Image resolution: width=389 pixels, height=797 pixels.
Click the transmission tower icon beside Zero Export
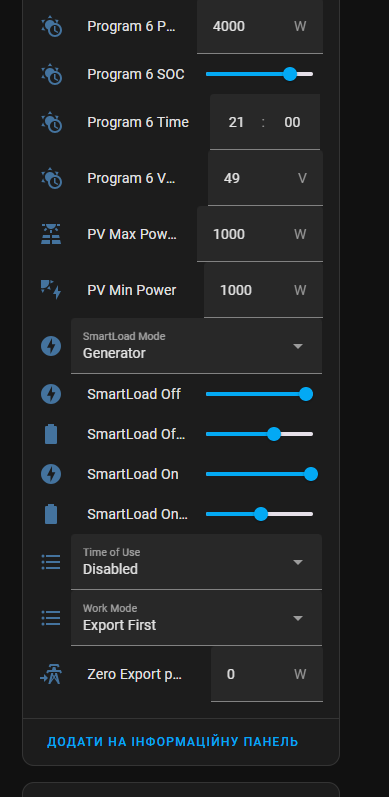tap(51, 674)
